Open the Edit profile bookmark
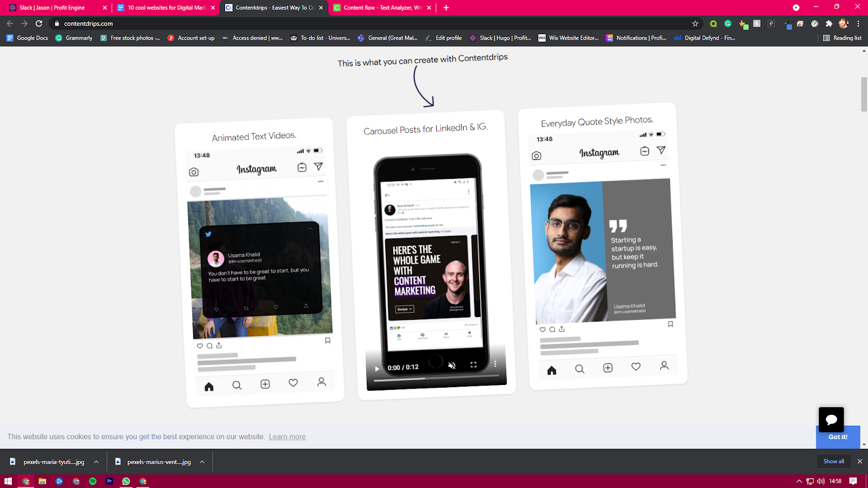868x488 pixels. pos(444,38)
